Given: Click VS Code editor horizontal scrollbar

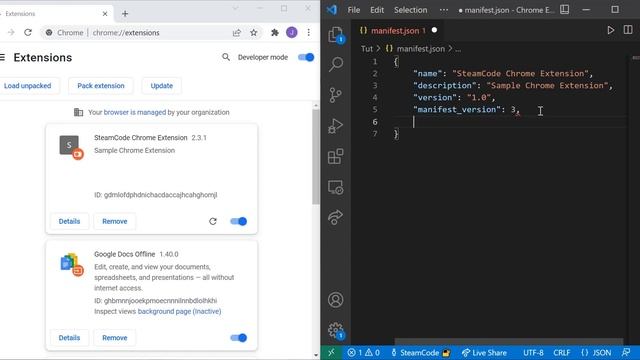Looking at the screenshot, I should (509, 341).
